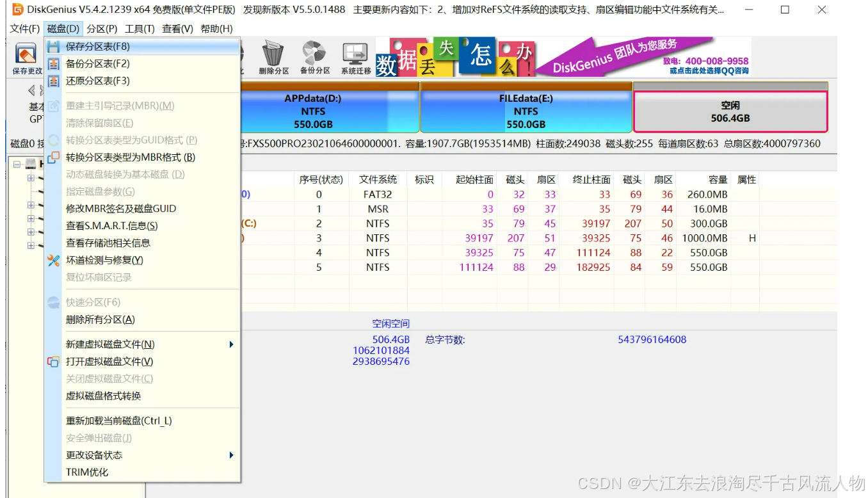Viewport: 868px width, 498px height.
Task: Click the 备份分区 (Backup Partition) toolbar icon
Action: [x=314, y=54]
